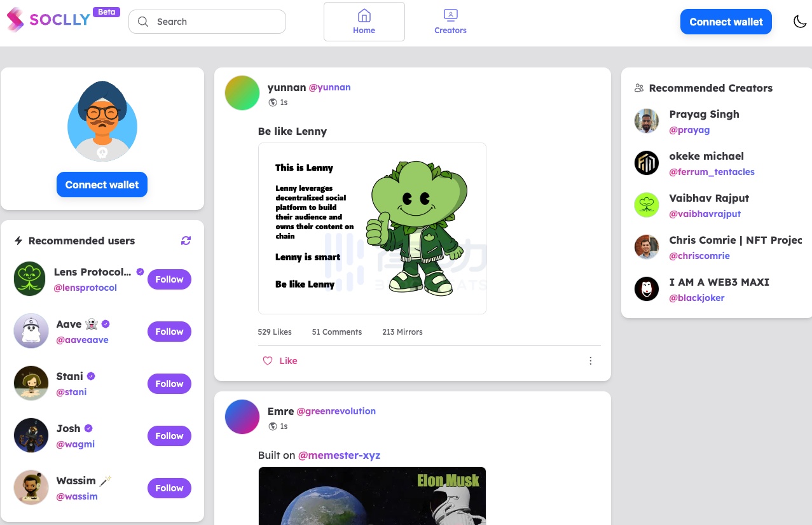Open Emre's gradient profile avatar
812x525 pixels.
pyautogui.click(x=242, y=417)
